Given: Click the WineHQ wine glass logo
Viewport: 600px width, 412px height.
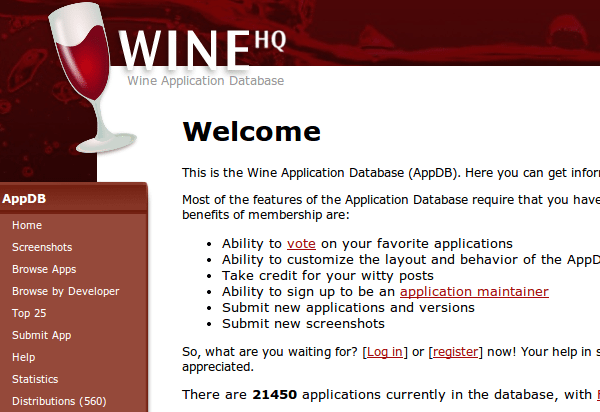Looking at the screenshot, I should [x=91, y=78].
